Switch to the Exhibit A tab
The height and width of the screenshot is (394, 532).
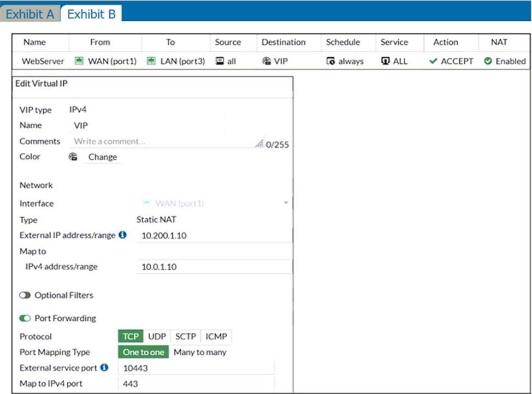click(29, 14)
